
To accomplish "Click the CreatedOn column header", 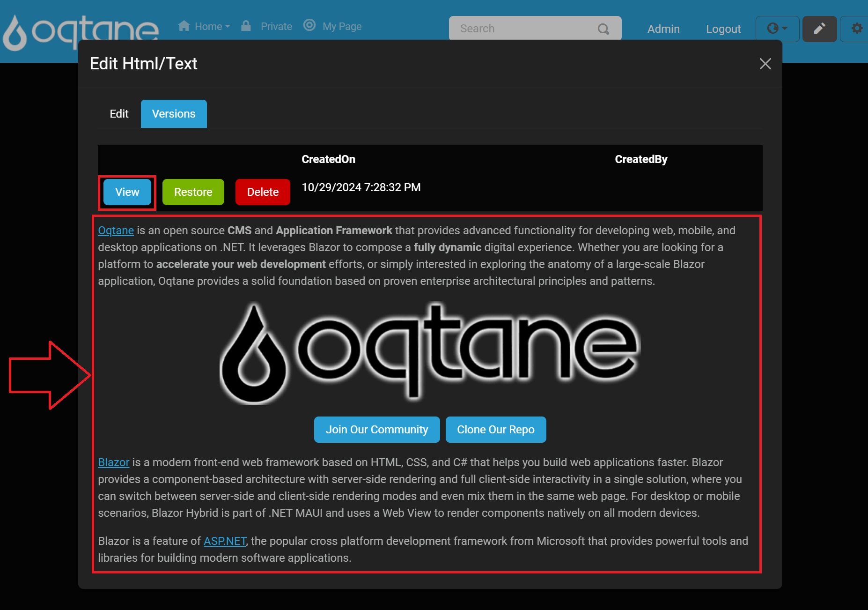I will 329,159.
